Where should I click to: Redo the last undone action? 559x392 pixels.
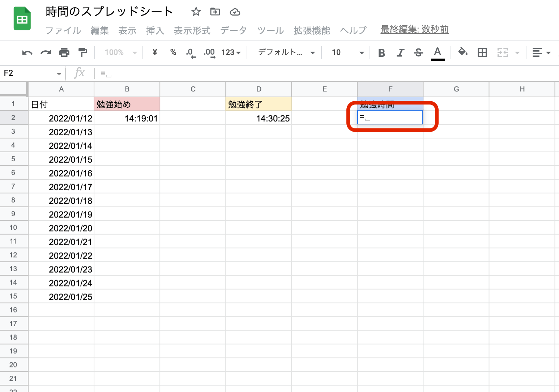[46, 53]
